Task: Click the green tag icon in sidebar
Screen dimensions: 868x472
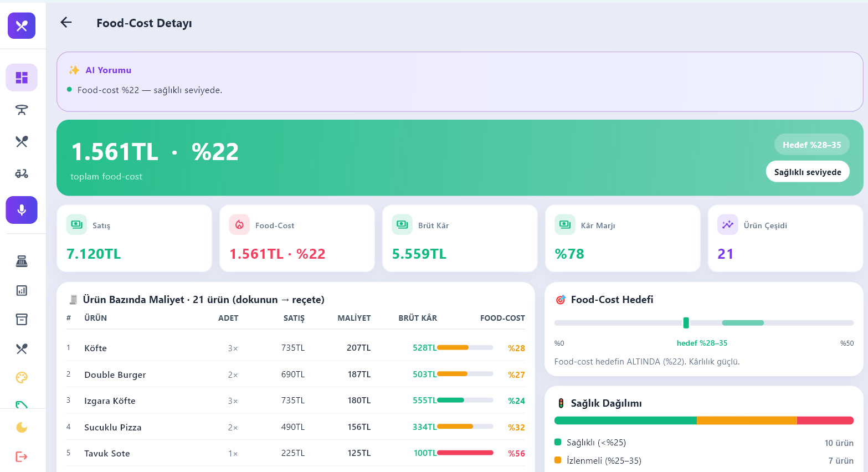Action: (x=22, y=404)
